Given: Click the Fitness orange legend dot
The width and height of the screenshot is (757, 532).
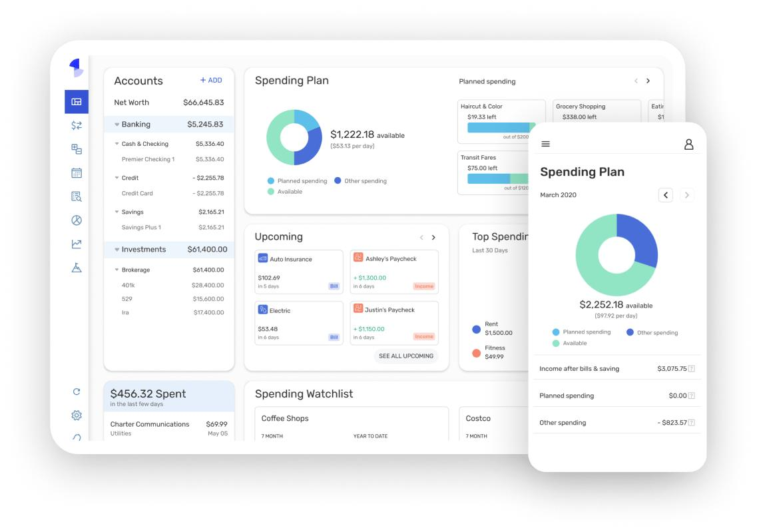Looking at the screenshot, I should click(x=477, y=353).
